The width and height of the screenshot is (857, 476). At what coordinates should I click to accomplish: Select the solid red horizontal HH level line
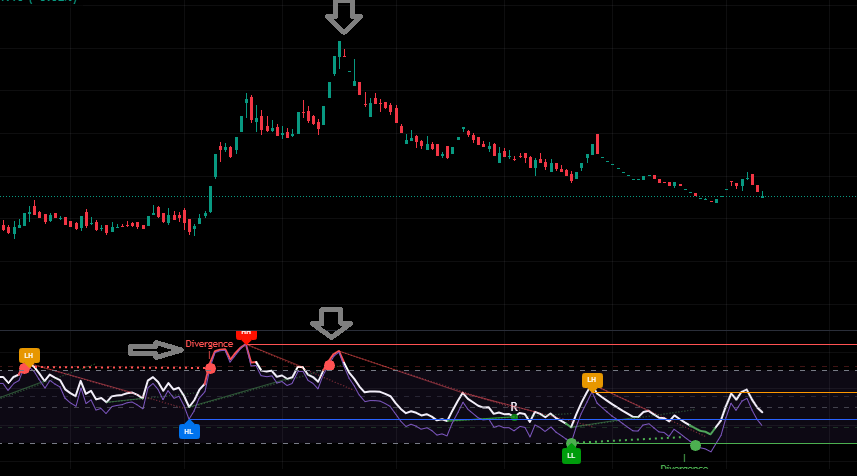pos(551,345)
